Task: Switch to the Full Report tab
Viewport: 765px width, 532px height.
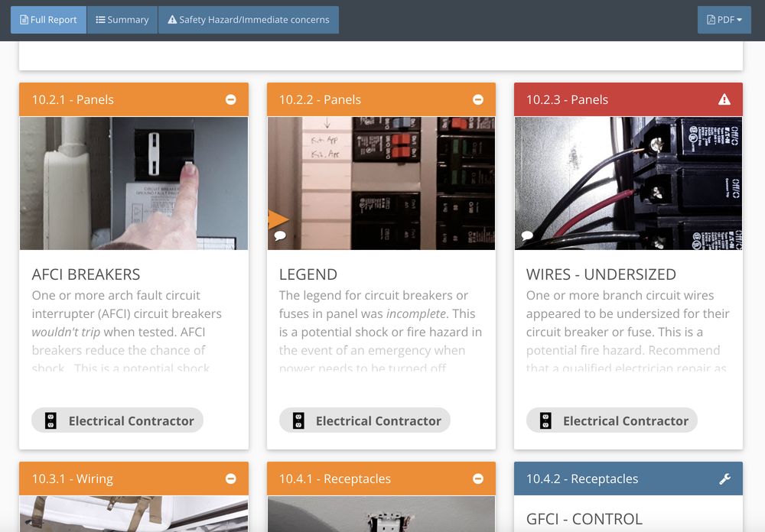Action: (48, 20)
